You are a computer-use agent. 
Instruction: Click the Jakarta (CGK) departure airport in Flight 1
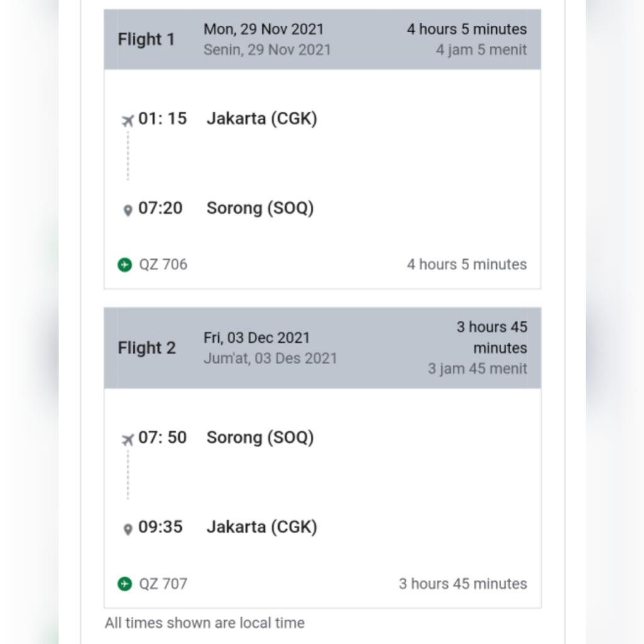tap(262, 119)
